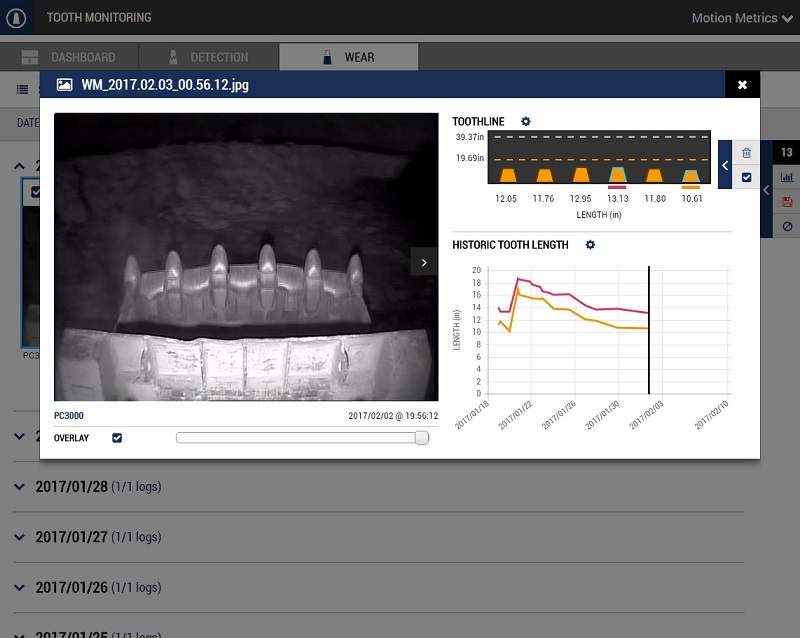Open Toothline settings gear
Viewport: 800px width, 638px height.
pos(526,121)
